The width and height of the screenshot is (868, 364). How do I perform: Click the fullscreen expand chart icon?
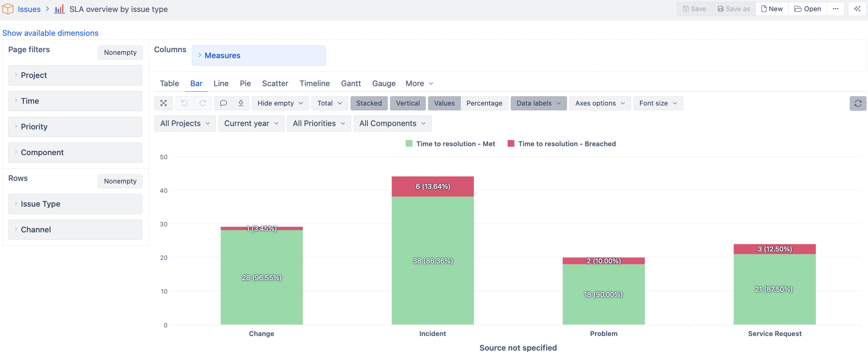[164, 103]
